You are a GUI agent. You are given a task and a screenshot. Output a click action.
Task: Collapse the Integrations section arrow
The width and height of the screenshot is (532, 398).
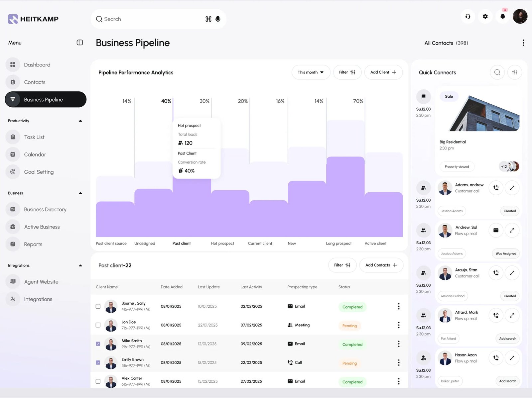[80, 265]
